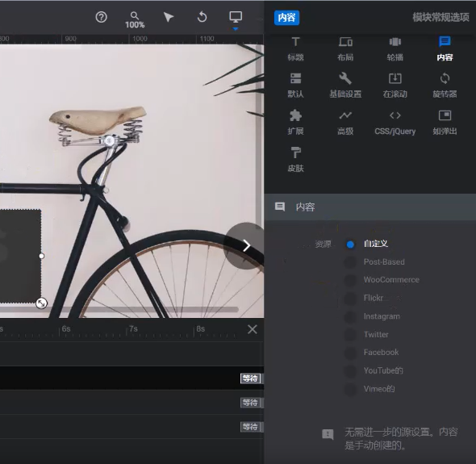Click the 资源 source label
Viewport: 476px width, 464px height.
point(323,245)
